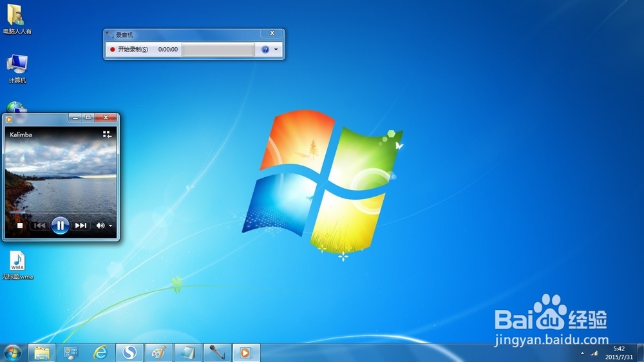Close the Windows Media Player window
Image resolution: width=644 pixels, height=362 pixels.
pyautogui.click(x=106, y=118)
